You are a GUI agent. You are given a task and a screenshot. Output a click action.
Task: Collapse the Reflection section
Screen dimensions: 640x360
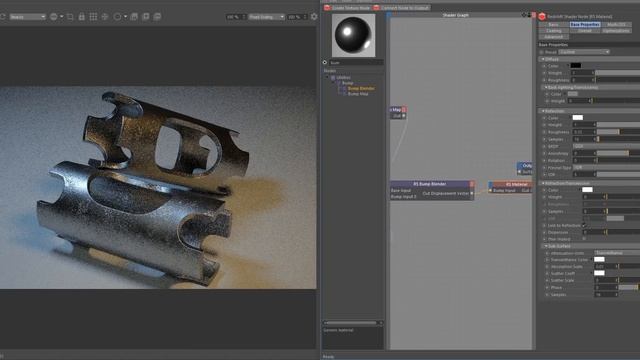click(543, 111)
